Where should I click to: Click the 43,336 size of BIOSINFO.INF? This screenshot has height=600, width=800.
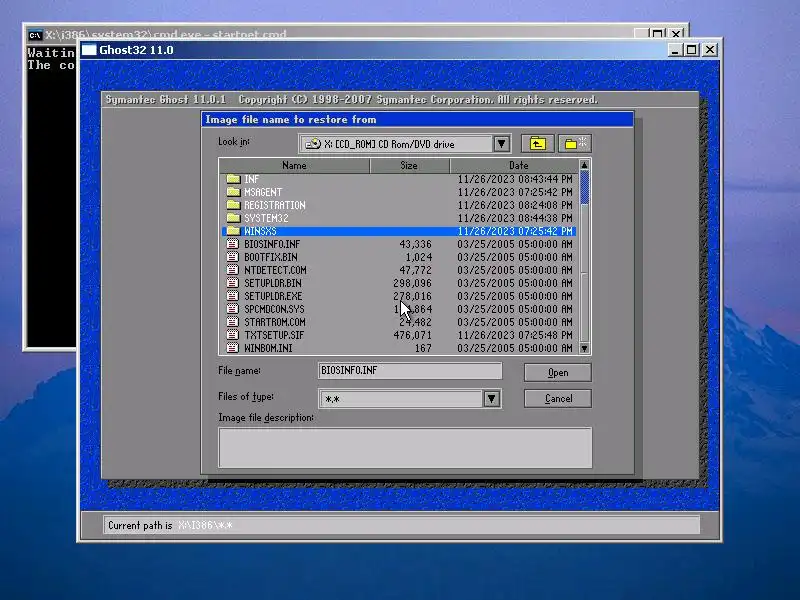tap(415, 244)
